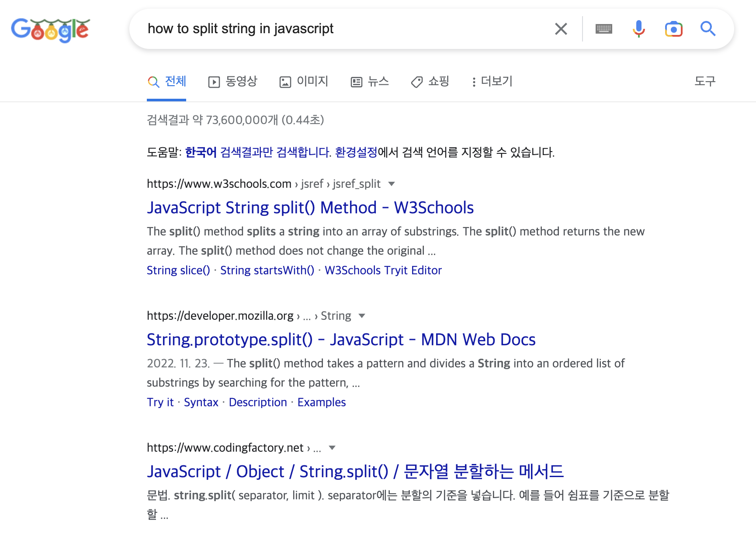The image size is (756, 540).
Task: Click the String startsWith() sitelink
Action: (x=267, y=270)
